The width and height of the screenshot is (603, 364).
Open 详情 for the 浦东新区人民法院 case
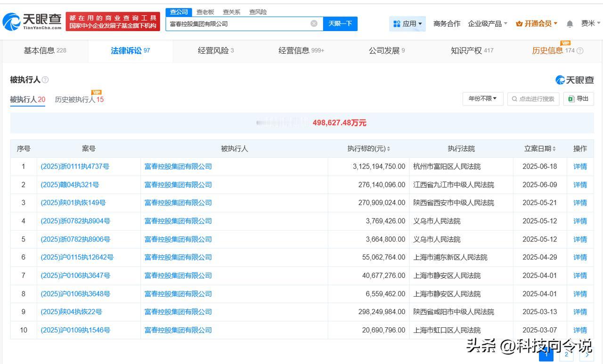click(580, 257)
